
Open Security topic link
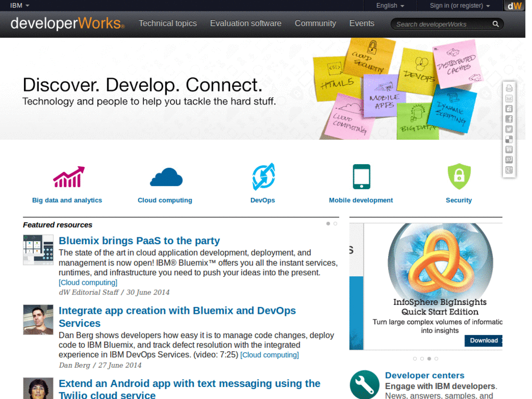click(x=459, y=200)
